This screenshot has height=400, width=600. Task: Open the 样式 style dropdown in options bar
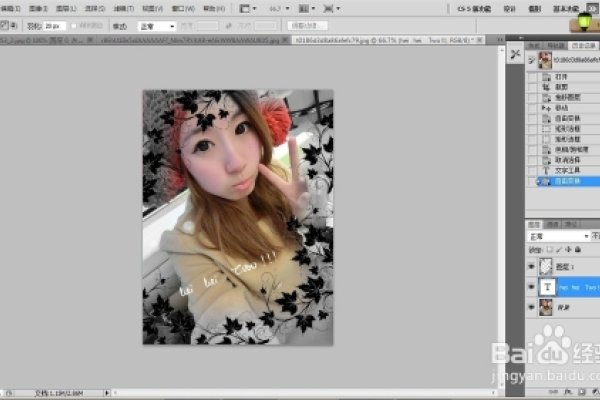coord(158,25)
